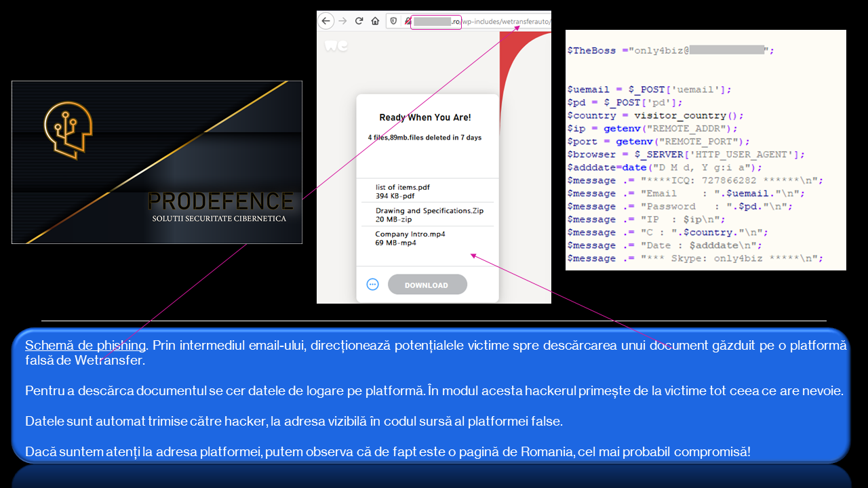This screenshot has width=868, height=488.
Task: Open the tracking protection shield icon
Action: click(x=393, y=21)
